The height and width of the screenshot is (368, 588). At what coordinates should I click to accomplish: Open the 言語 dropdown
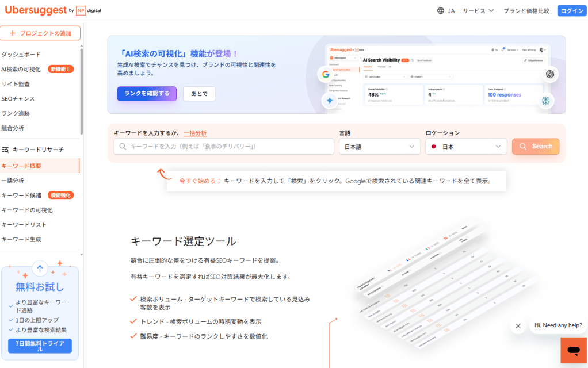tap(380, 146)
